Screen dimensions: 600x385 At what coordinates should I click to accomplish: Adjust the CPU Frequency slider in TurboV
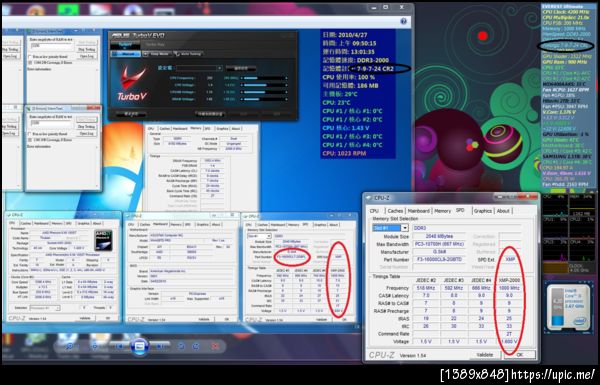tap(264, 78)
